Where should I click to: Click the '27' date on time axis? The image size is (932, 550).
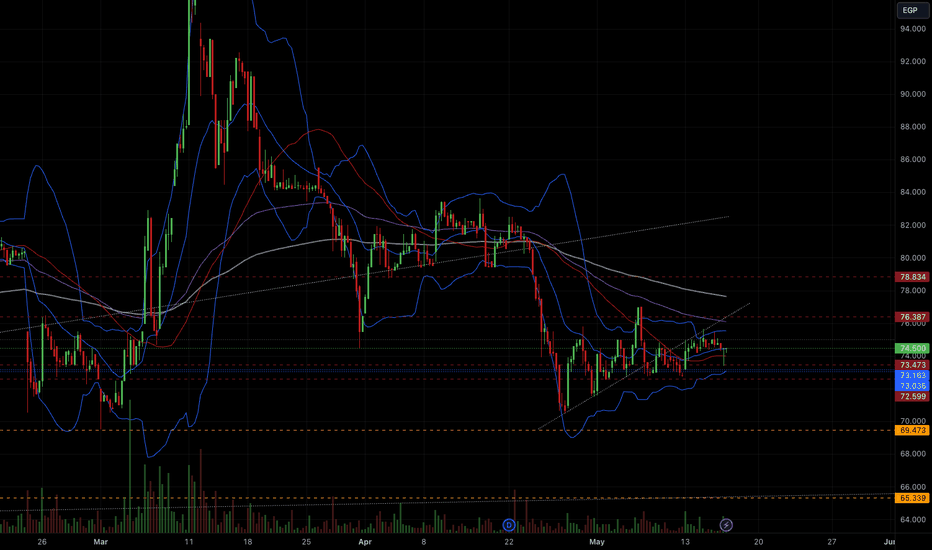click(832, 542)
